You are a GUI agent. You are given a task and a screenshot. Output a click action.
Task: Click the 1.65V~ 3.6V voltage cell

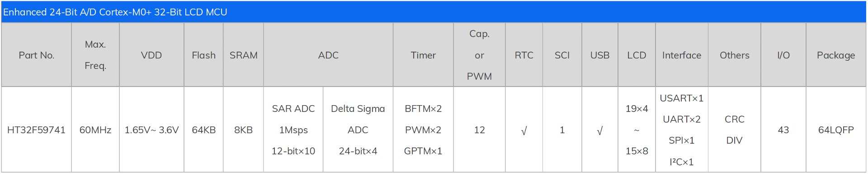click(x=151, y=130)
